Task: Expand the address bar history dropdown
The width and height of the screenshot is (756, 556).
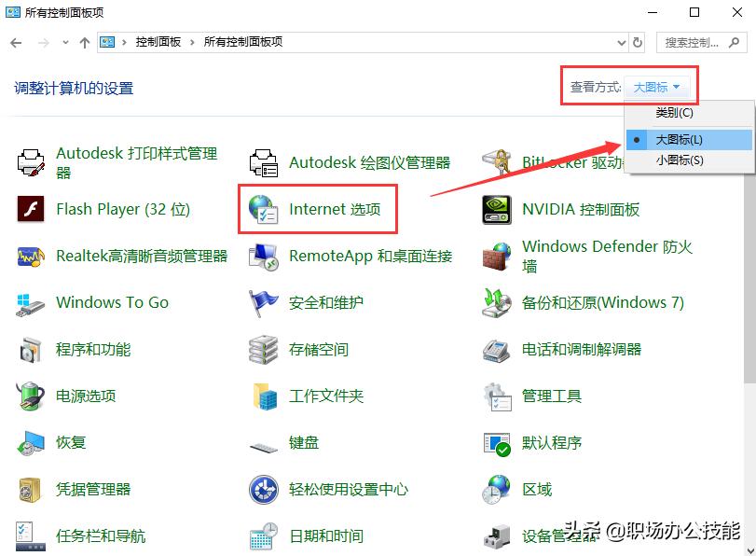Action: click(621, 42)
